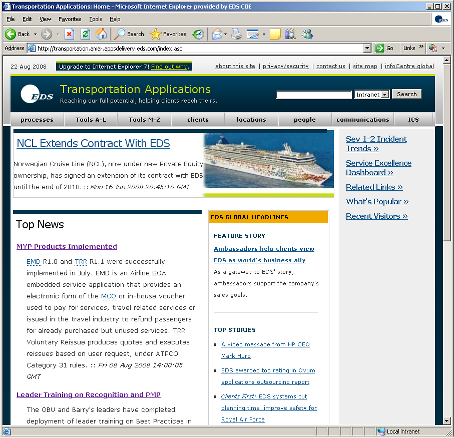Image resolution: width=454 pixels, height=438 pixels.
Task: Open the File menu
Action: (11, 19)
